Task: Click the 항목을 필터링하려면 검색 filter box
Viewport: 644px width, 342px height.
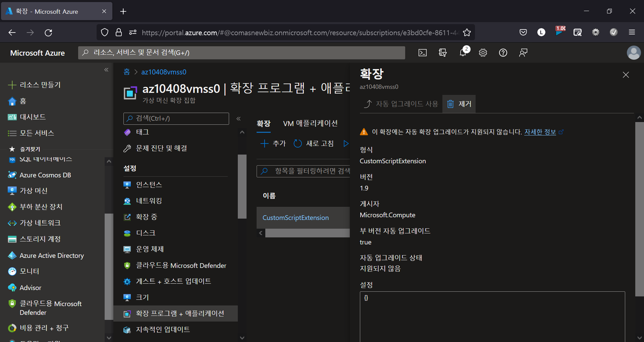Action: tap(303, 171)
